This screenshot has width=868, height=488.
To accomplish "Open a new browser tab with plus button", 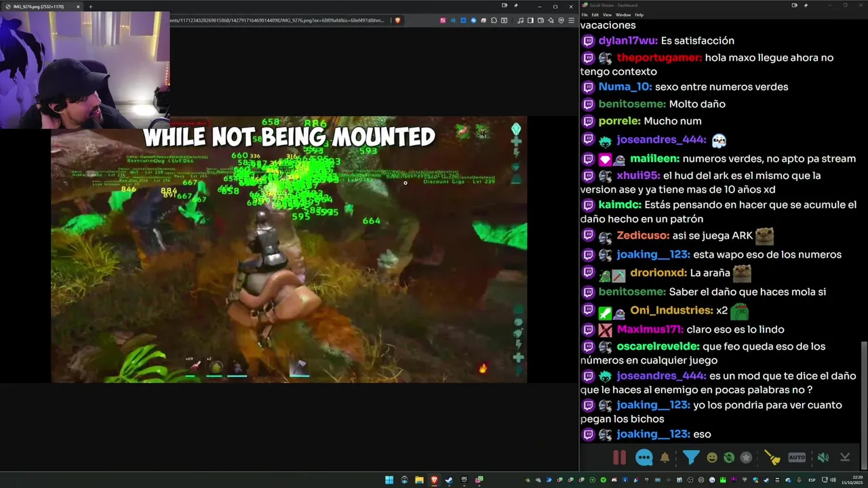I will point(90,6).
